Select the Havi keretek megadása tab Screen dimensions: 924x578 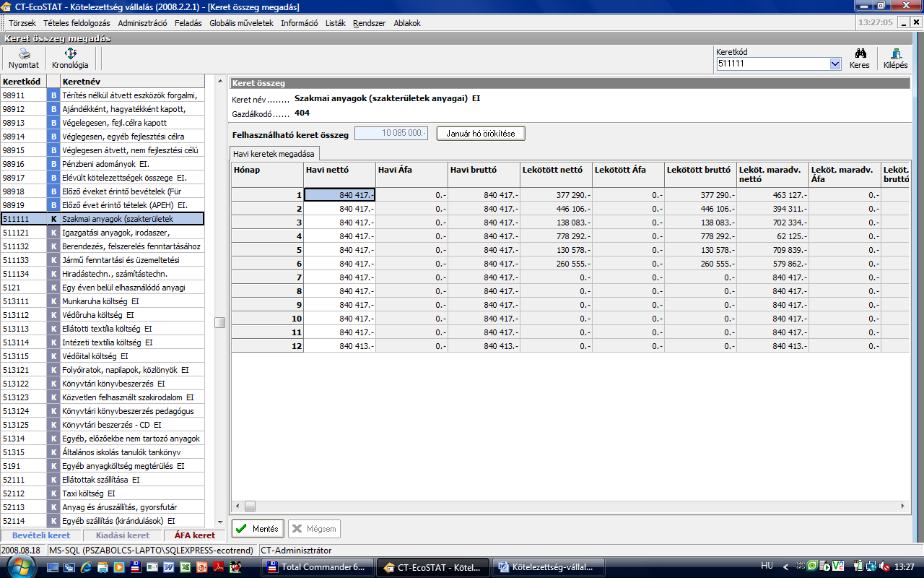(x=274, y=153)
